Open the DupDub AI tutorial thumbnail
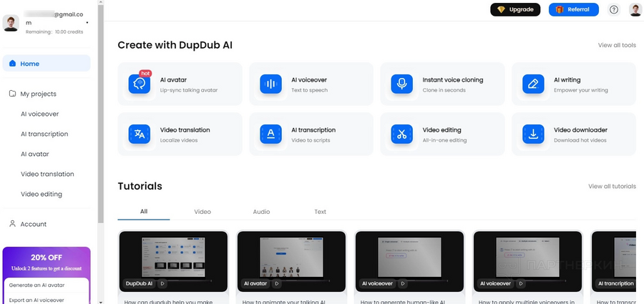 (x=173, y=261)
